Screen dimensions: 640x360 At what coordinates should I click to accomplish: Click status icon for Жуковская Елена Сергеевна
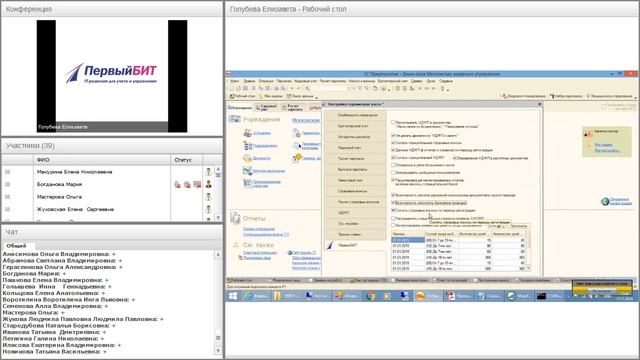point(209,209)
